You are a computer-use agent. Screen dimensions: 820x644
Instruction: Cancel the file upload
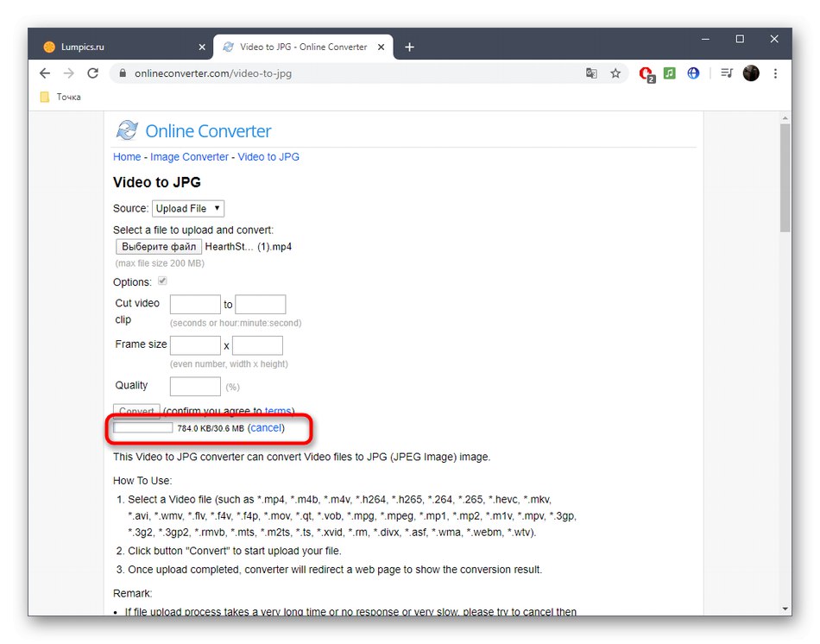266,427
